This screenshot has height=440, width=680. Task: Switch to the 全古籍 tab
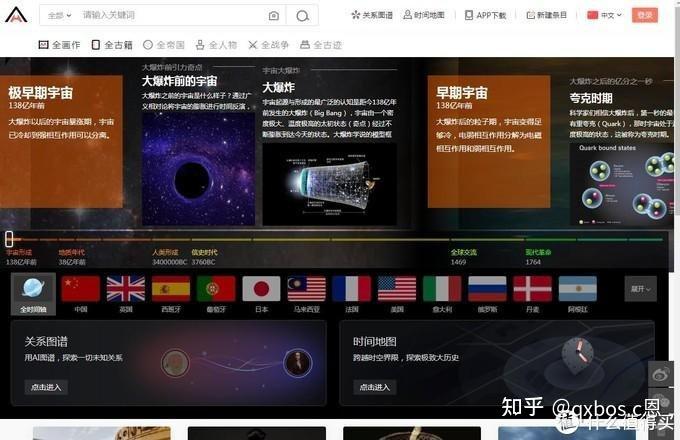pyautogui.click(x=112, y=45)
